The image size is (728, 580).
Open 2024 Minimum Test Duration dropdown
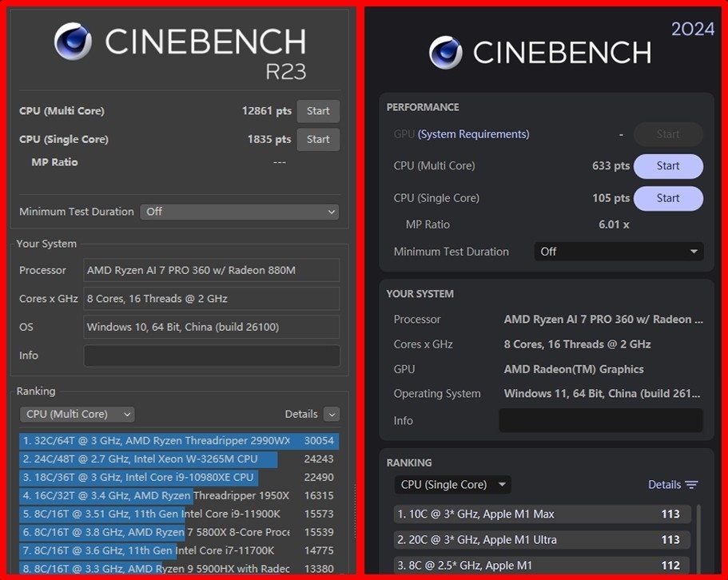pos(619,252)
